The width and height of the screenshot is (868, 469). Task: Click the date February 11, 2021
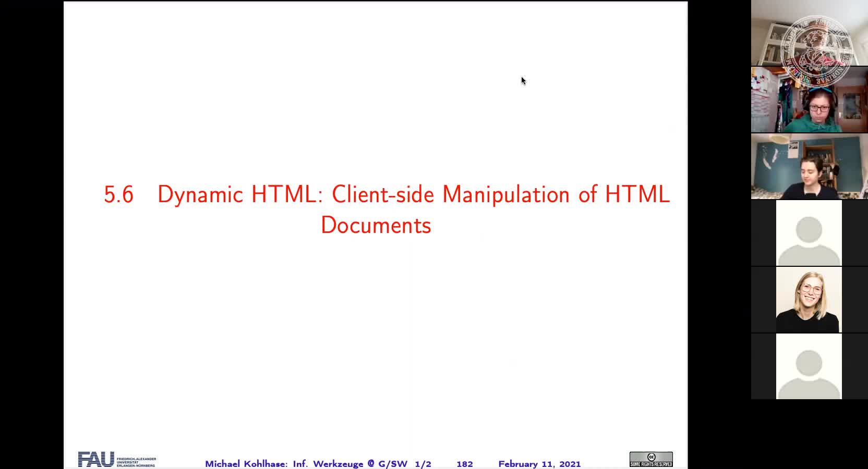click(x=539, y=464)
